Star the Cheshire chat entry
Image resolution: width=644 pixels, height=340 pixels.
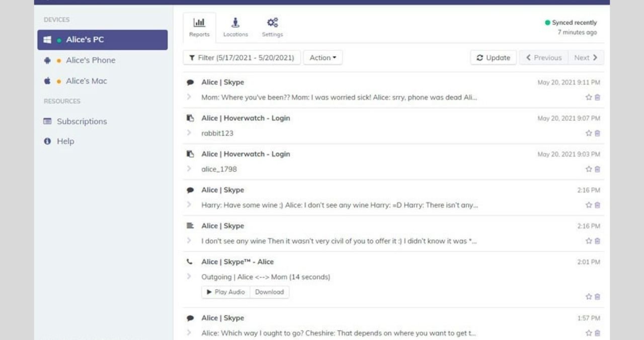point(589,333)
